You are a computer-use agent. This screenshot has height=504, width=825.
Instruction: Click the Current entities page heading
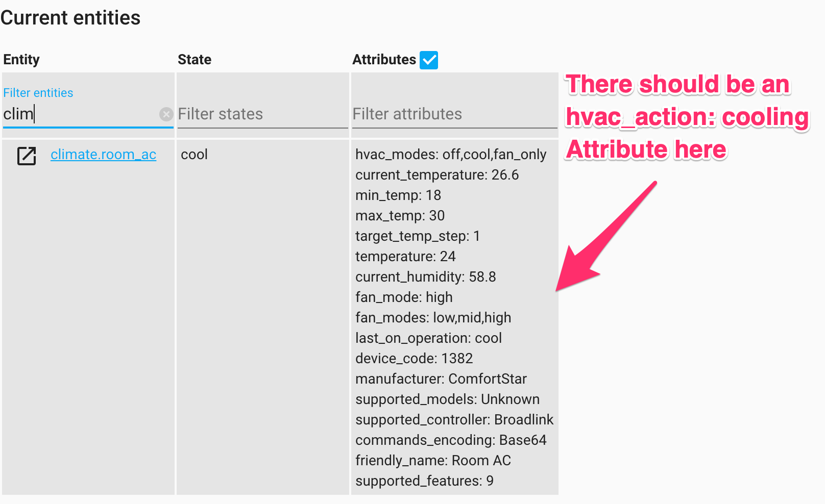click(71, 17)
